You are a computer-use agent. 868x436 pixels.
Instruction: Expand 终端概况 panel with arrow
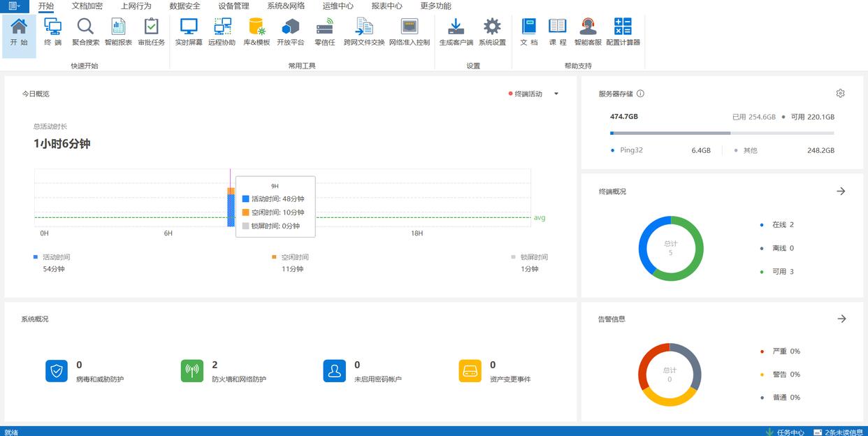tap(841, 191)
